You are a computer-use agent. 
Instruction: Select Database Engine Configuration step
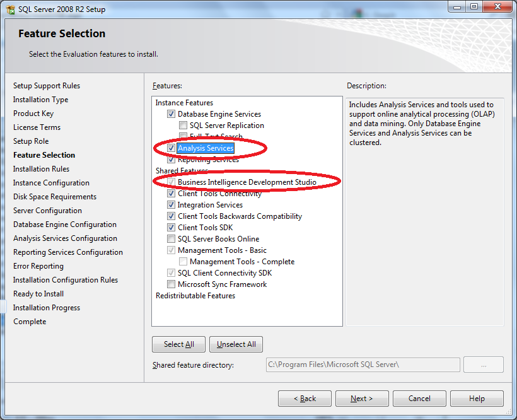click(x=65, y=225)
